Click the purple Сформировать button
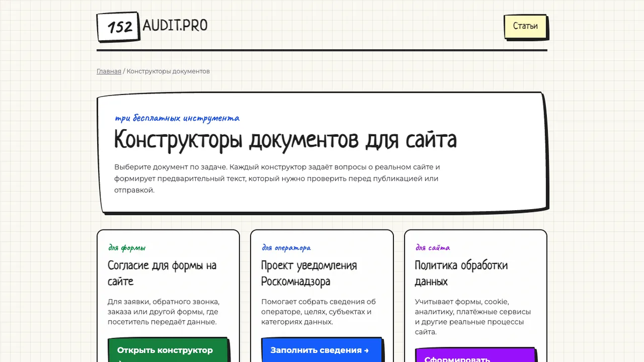Screen dimensions: 644x362 coord(475,355)
